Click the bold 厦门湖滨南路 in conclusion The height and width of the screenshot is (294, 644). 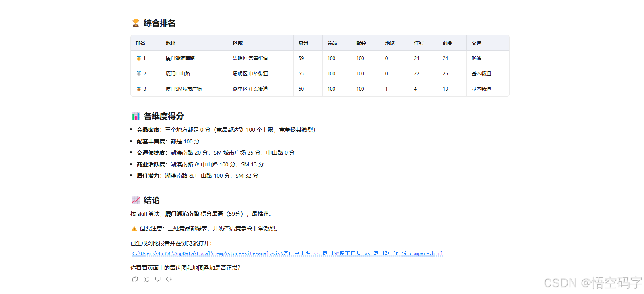click(182, 214)
